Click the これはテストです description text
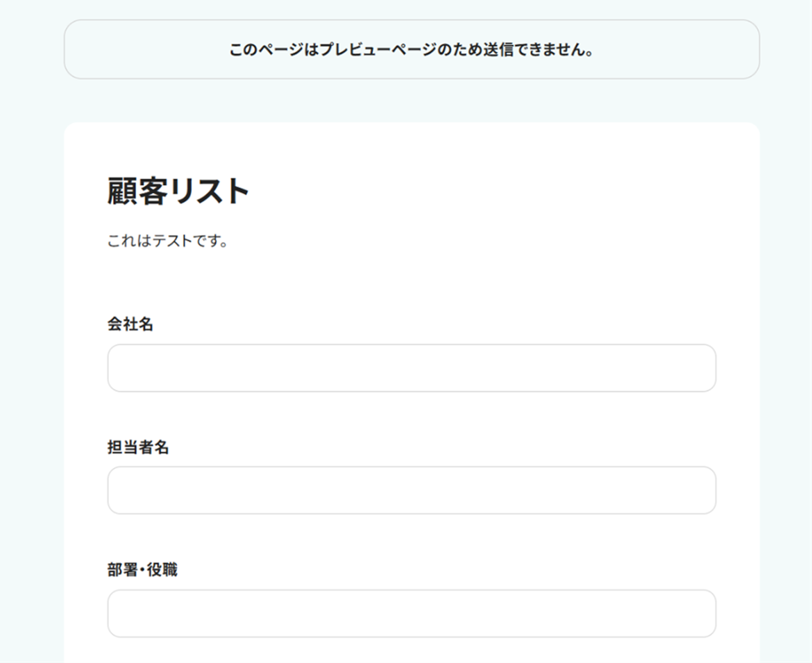Image resolution: width=812 pixels, height=663 pixels. (168, 240)
